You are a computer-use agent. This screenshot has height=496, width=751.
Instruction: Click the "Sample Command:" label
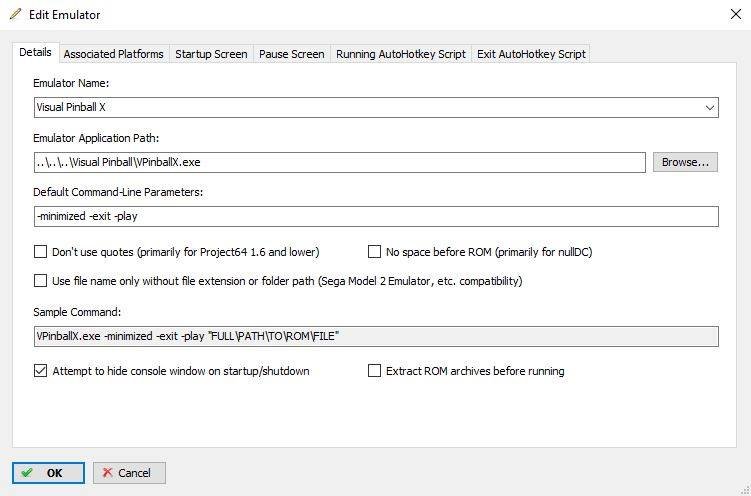(x=77, y=312)
